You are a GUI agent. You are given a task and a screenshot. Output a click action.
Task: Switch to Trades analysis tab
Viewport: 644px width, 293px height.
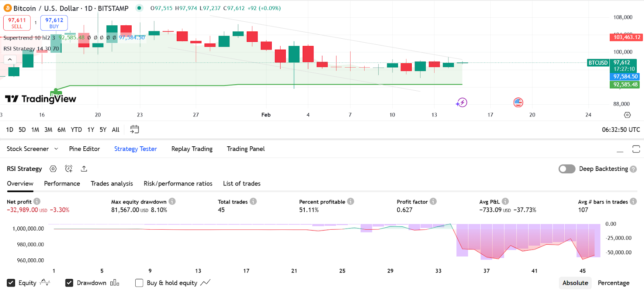click(112, 183)
